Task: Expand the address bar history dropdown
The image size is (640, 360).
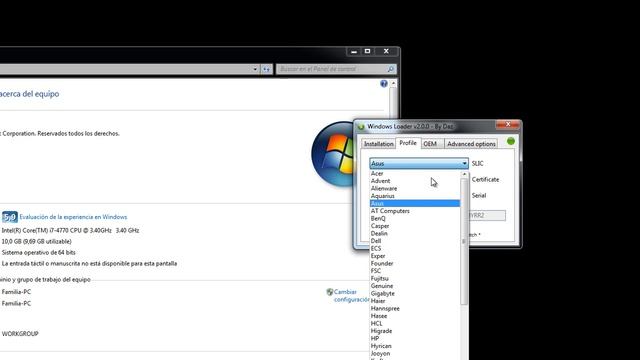Action: click(x=255, y=69)
